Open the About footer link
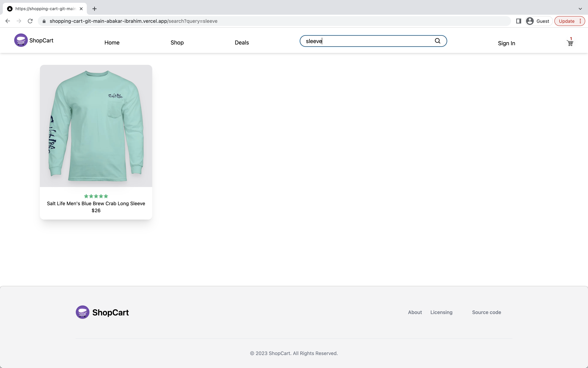 pos(415,312)
